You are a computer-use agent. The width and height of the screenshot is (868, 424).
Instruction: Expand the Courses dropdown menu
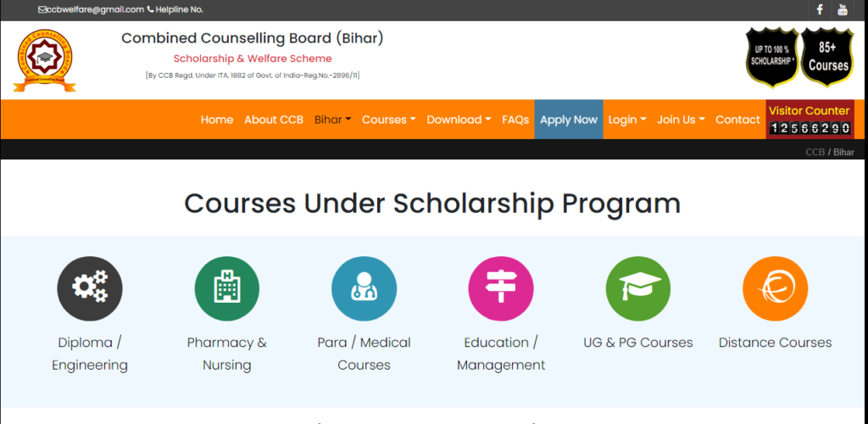pos(388,120)
